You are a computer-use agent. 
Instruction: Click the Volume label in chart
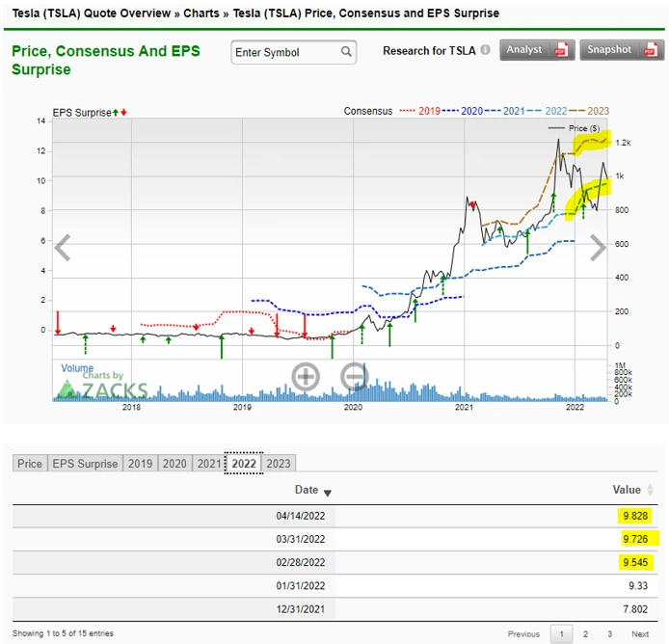(x=77, y=368)
